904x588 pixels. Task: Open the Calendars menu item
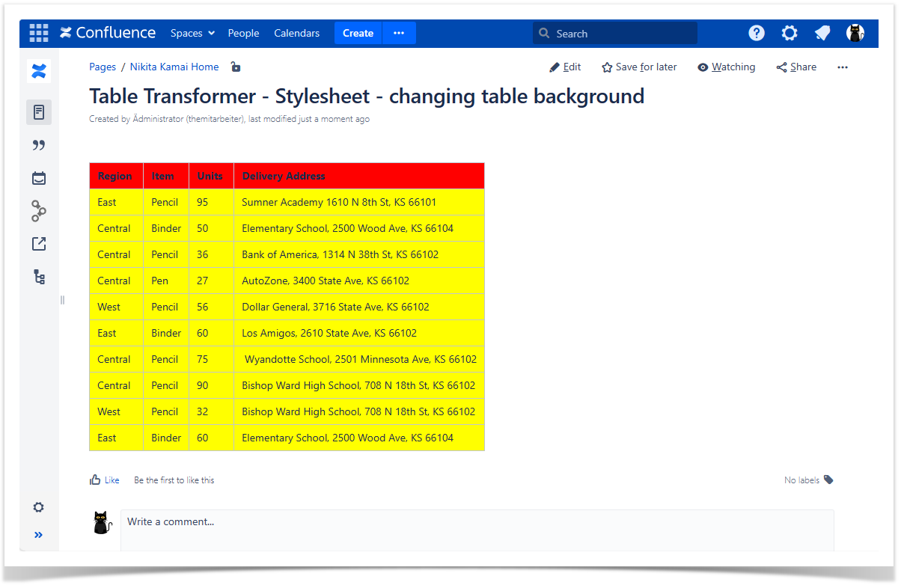coord(296,33)
